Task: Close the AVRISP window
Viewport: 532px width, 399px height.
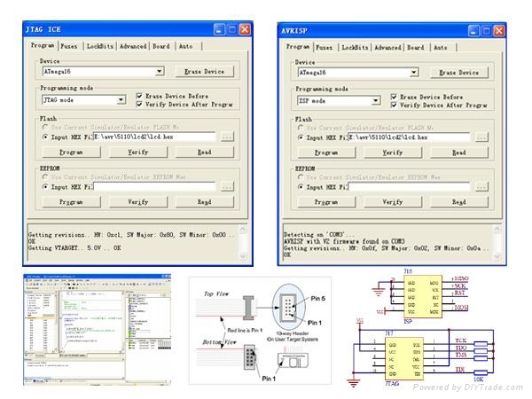Action: point(499,31)
